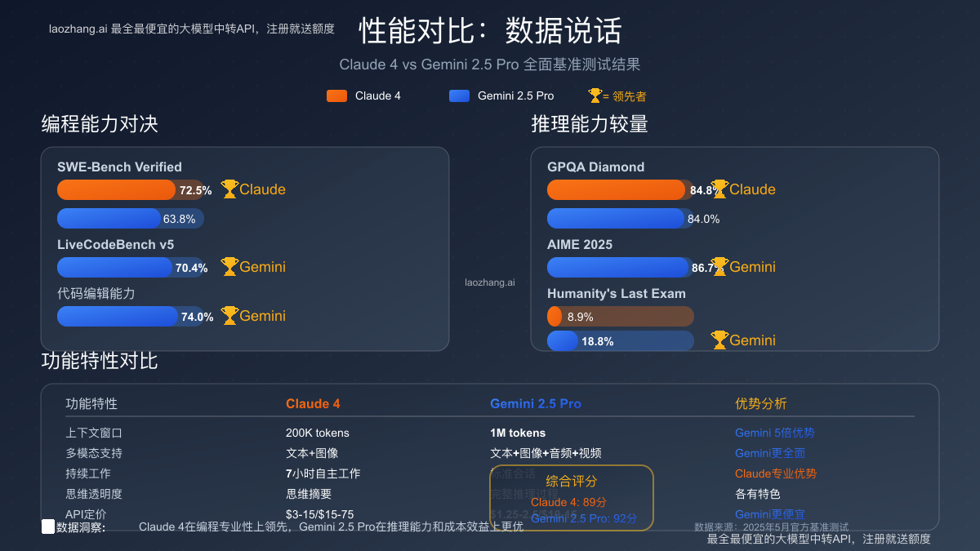Click the orange 8.9% Humanity's Last Exam bar
Image resolution: width=980 pixels, height=551 pixels.
click(554, 317)
